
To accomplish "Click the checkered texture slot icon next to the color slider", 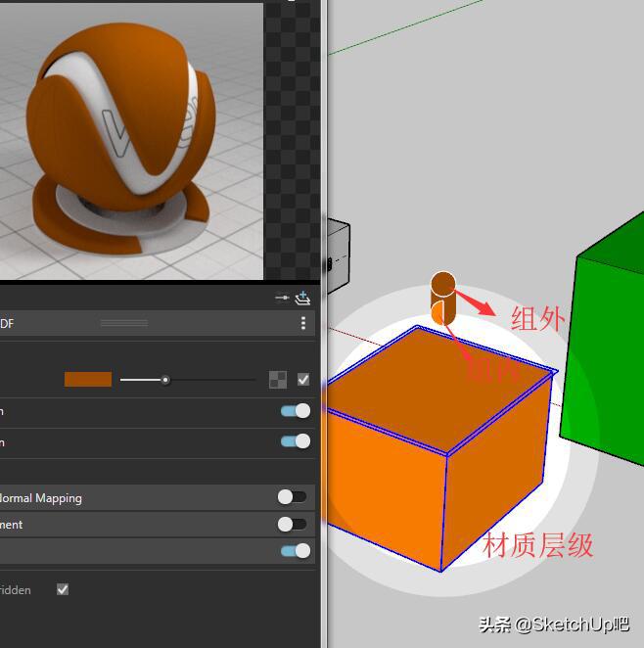I will click(x=278, y=380).
